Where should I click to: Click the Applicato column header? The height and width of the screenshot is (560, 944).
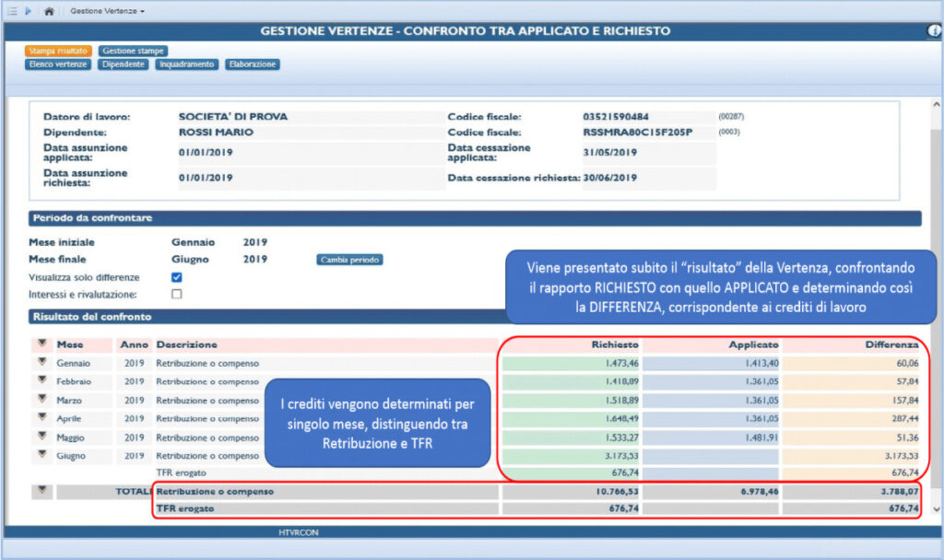(753, 344)
